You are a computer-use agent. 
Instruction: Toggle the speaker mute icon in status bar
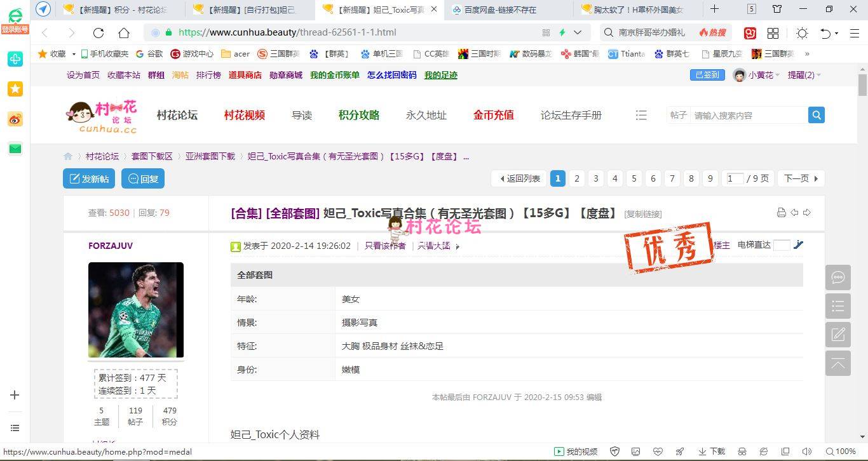click(x=806, y=451)
